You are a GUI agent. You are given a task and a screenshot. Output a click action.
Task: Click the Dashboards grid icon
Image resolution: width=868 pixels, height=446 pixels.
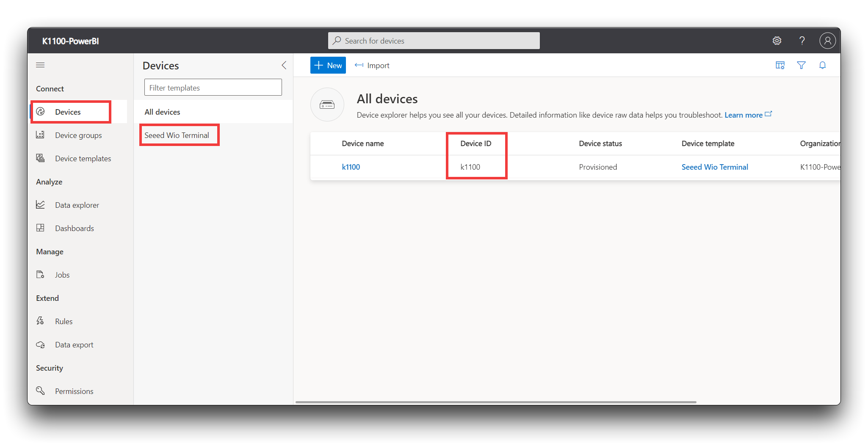pyautogui.click(x=41, y=228)
